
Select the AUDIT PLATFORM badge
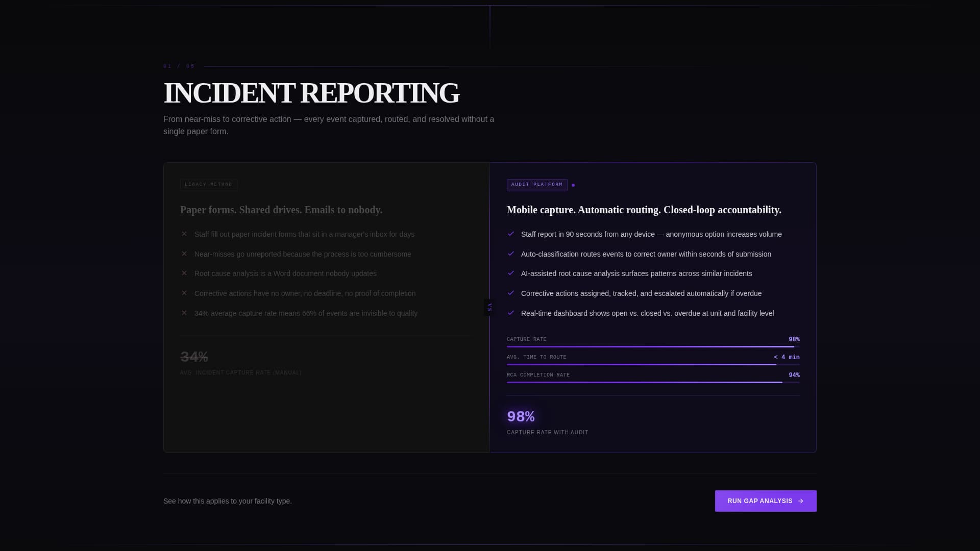[537, 185]
